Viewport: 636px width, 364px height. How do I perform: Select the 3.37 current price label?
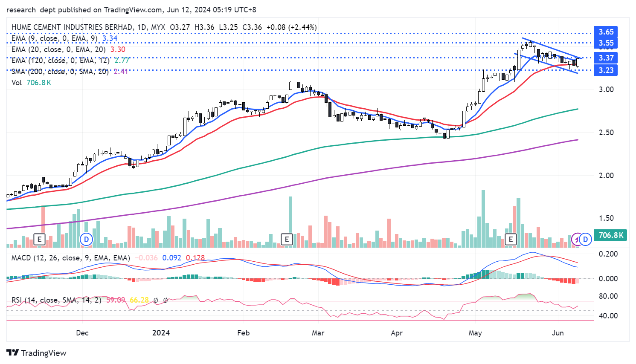pyautogui.click(x=606, y=58)
